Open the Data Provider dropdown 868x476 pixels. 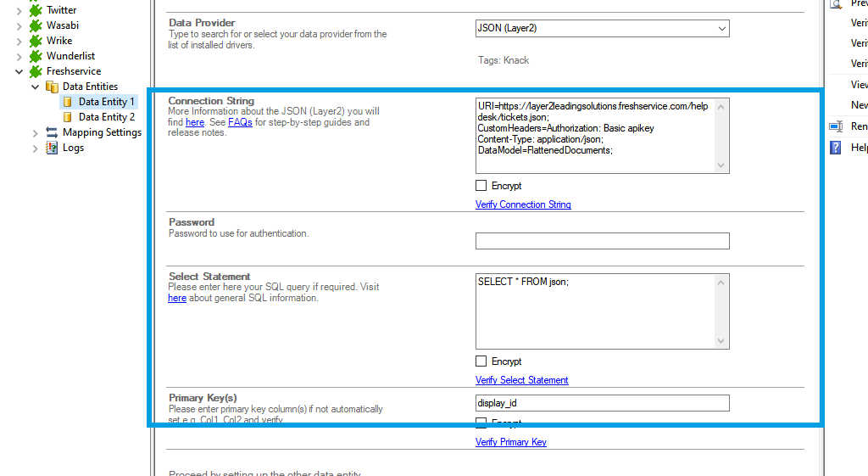tap(721, 28)
